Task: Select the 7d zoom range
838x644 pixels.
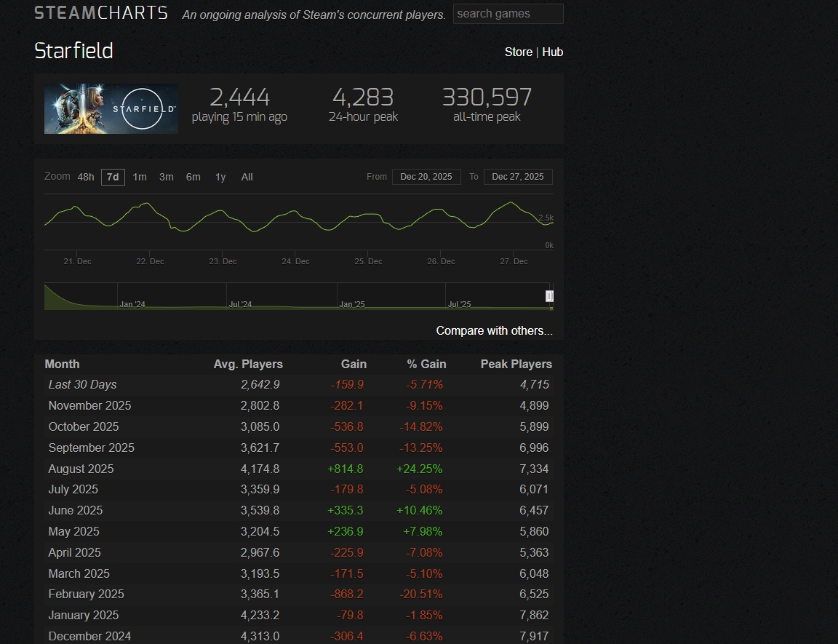Action: tap(113, 177)
